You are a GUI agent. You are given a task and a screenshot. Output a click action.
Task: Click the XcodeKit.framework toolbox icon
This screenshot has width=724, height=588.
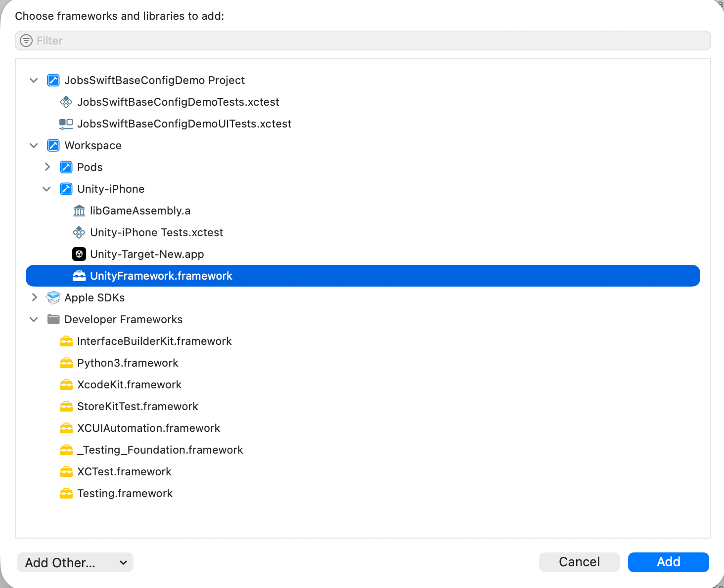(66, 384)
